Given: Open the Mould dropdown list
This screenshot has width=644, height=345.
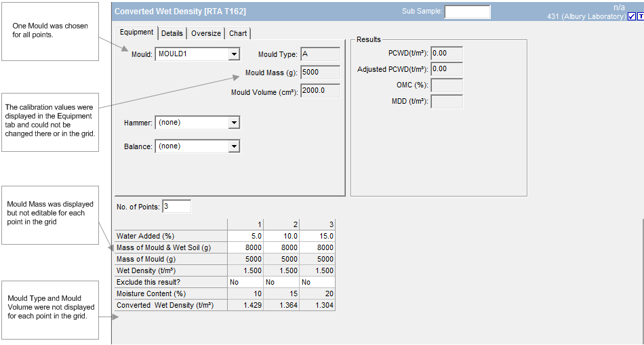Looking at the screenshot, I should [x=234, y=54].
